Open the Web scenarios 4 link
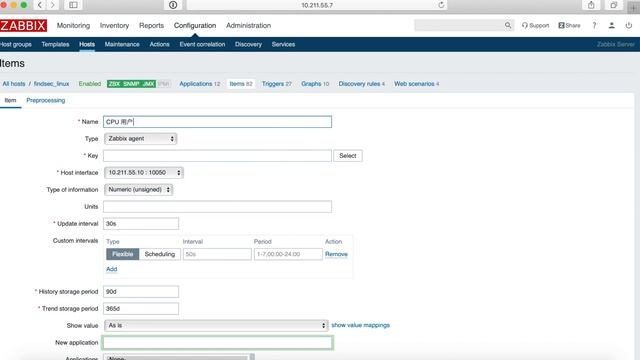This screenshot has width=640, height=360. tap(417, 84)
